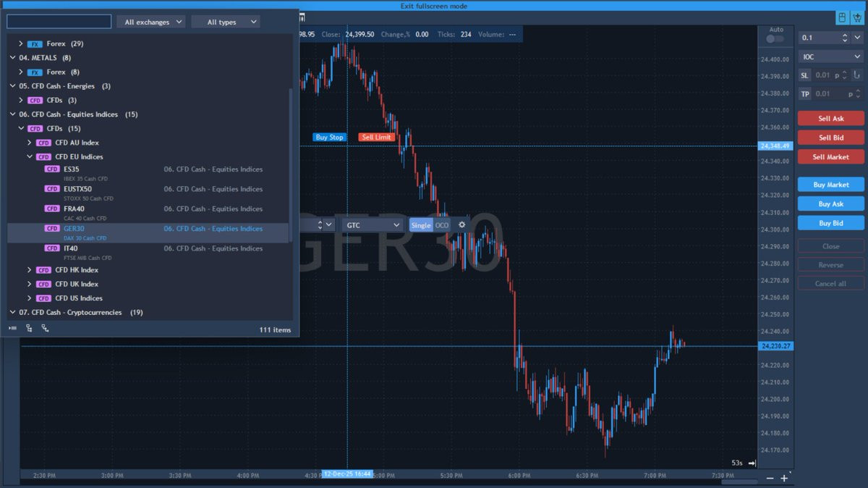Click the Close position button
The height and width of the screenshot is (488, 868).
pyautogui.click(x=830, y=246)
